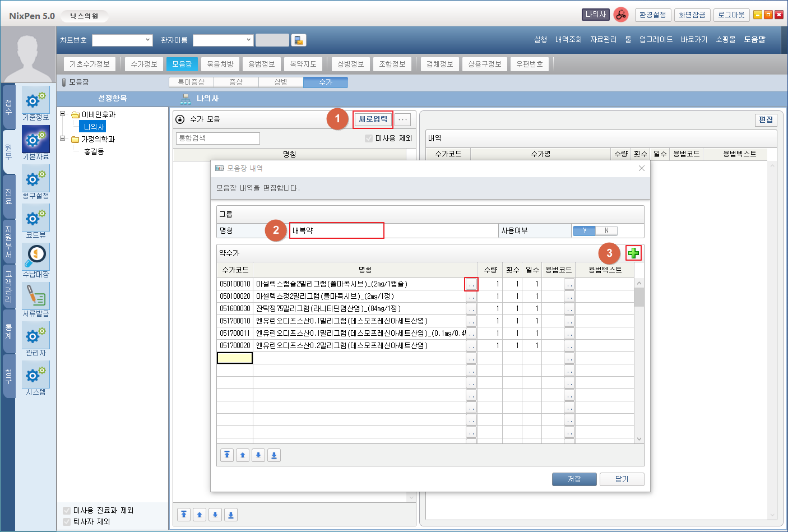Click the green plus add-item icon
The width and height of the screenshot is (788, 532).
[x=633, y=253]
